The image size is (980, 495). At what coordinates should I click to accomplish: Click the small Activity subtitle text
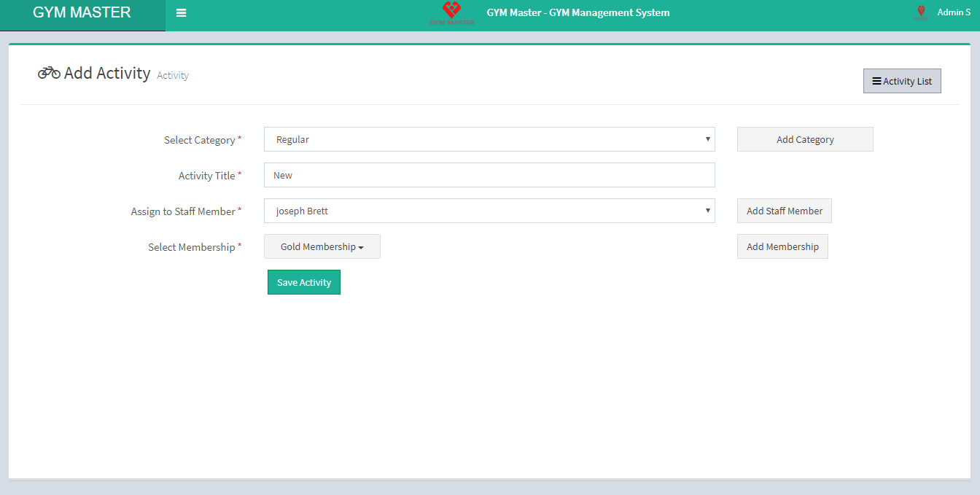[x=173, y=75]
